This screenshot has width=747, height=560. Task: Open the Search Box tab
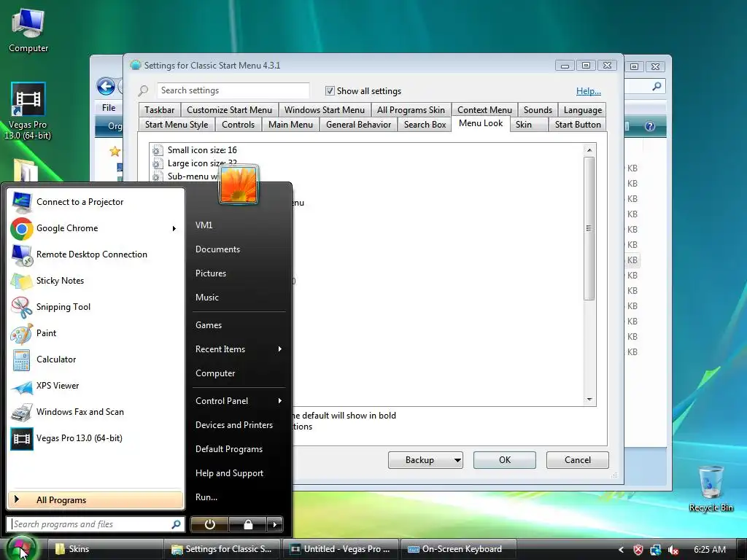(x=425, y=124)
